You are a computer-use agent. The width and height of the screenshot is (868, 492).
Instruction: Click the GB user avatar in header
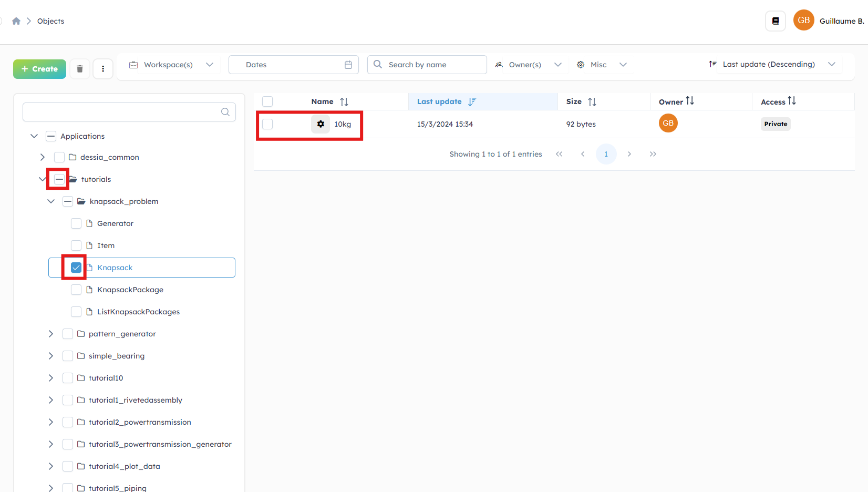803,20
